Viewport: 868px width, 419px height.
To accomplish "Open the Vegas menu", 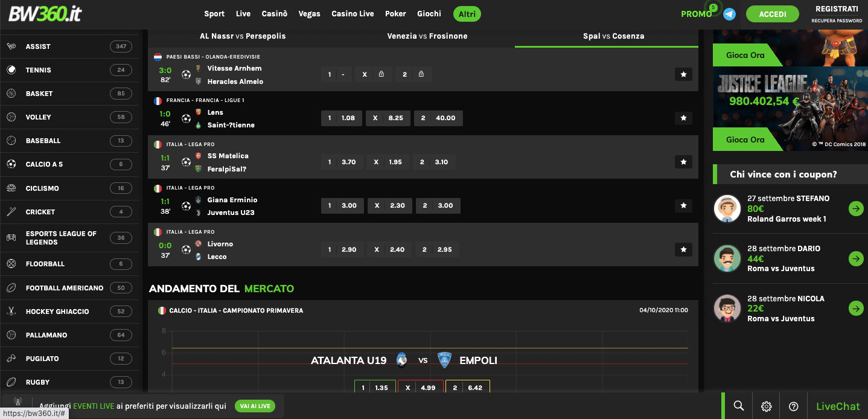I will 310,14.
